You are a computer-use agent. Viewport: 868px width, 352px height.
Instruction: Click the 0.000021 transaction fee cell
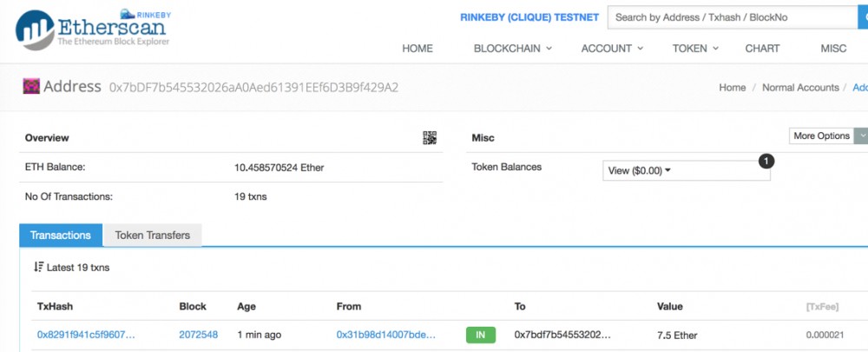tap(825, 335)
